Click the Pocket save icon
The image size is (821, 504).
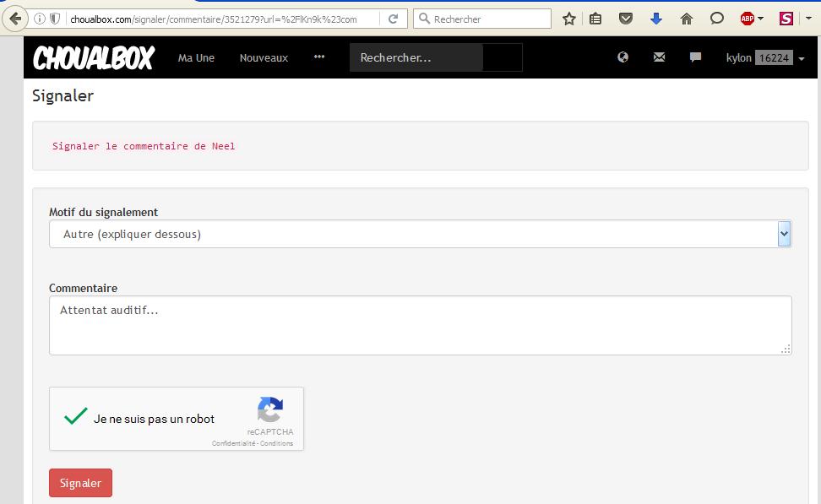[x=626, y=19]
